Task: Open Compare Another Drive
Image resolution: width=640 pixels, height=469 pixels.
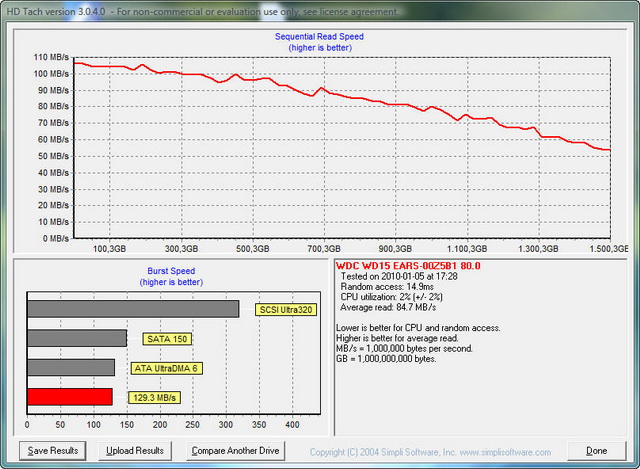Action: [235, 451]
